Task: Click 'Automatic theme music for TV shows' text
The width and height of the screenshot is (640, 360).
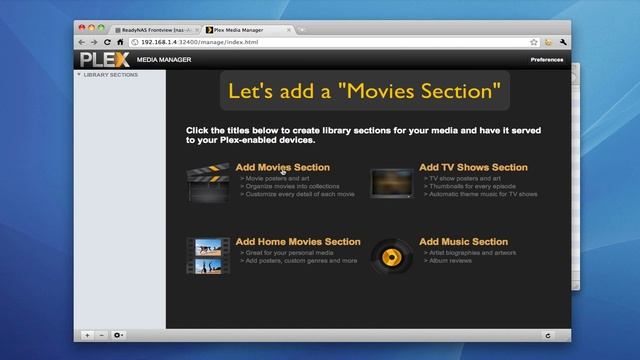Action: 483,194
